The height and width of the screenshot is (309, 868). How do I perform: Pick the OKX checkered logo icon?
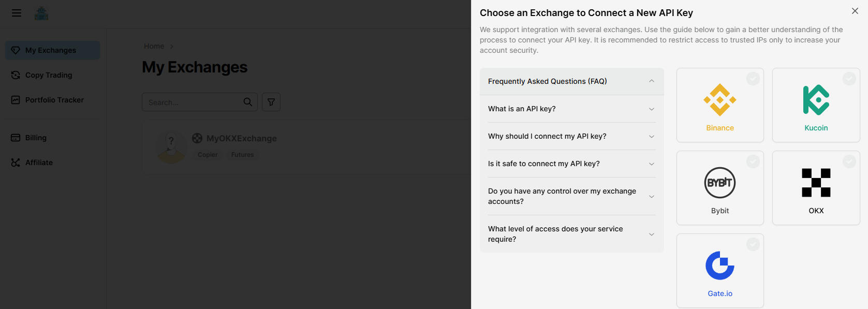pyautogui.click(x=816, y=183)
